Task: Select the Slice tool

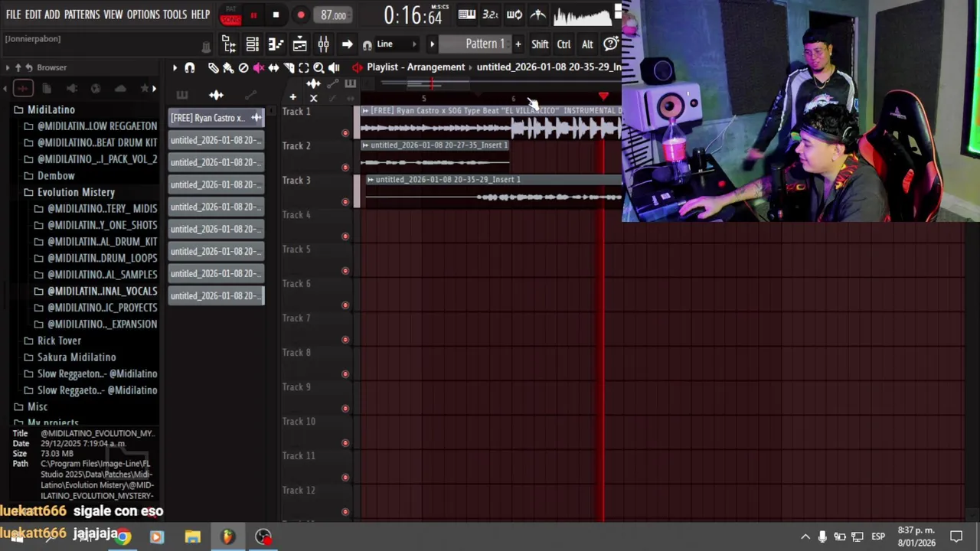Action: 289,67
